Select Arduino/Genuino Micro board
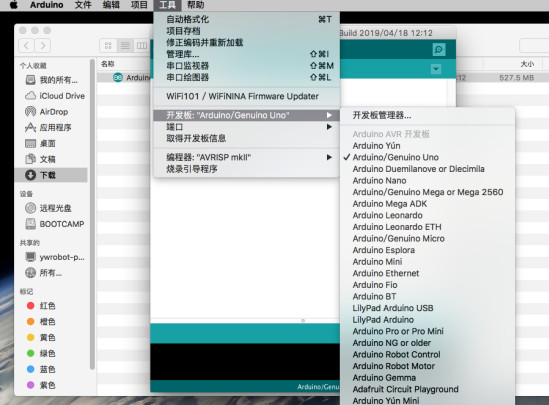 428,238
